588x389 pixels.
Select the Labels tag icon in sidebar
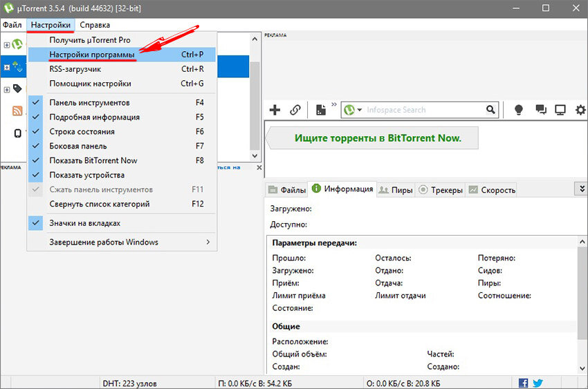[x=17, y=88]
